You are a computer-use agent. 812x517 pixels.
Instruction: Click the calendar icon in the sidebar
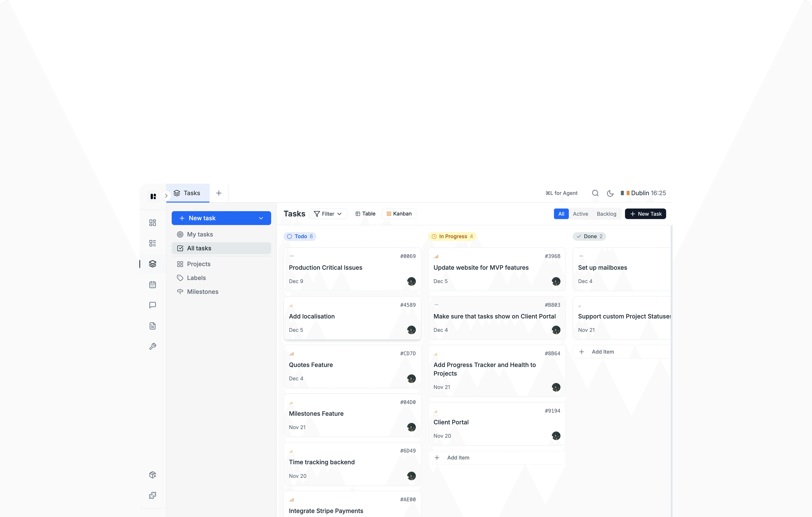152,284
